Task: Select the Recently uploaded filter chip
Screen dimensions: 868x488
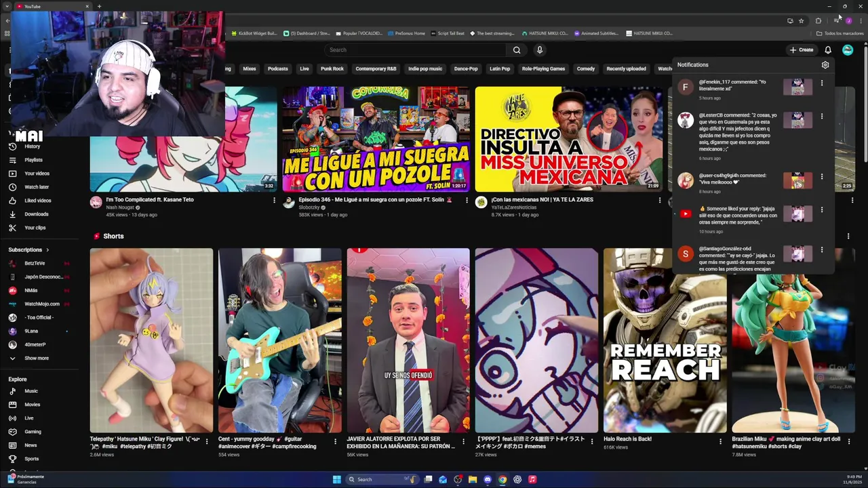Action: click(626, 69)
